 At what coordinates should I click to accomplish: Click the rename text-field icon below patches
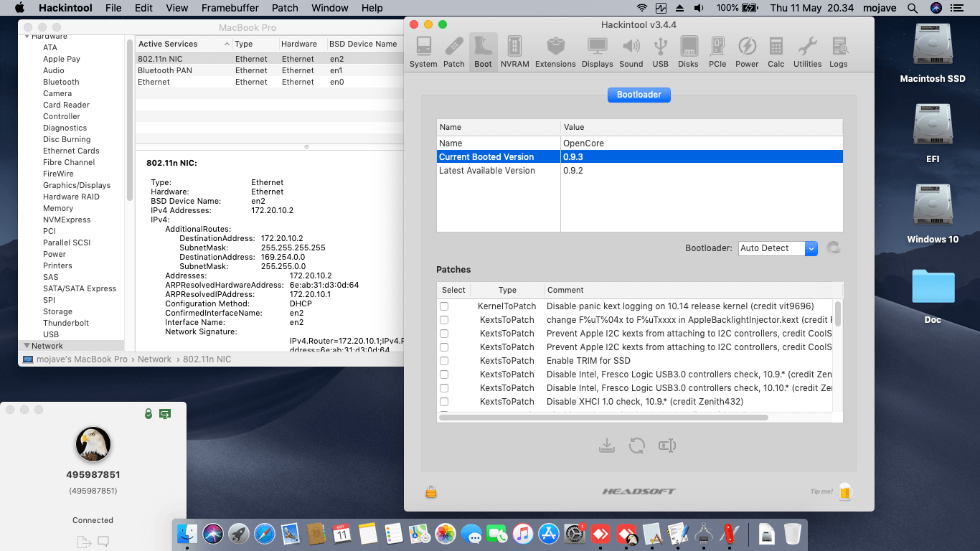tap(667, 446)
